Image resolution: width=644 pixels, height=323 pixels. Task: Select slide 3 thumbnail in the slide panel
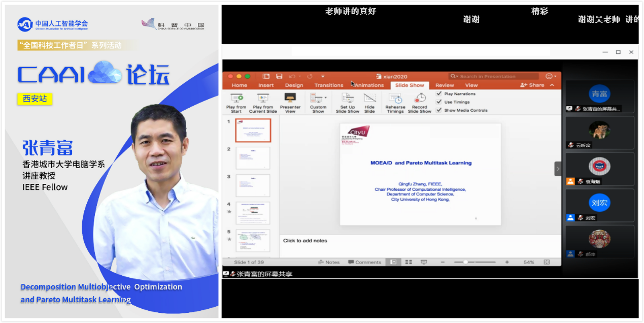(x=253, y=185)
